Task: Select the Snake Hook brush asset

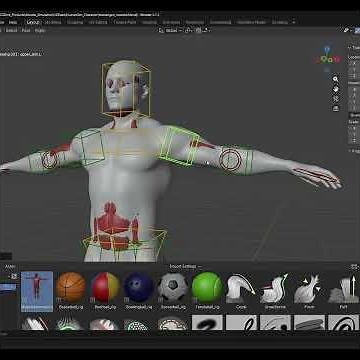Action: (x=275, y=291)
